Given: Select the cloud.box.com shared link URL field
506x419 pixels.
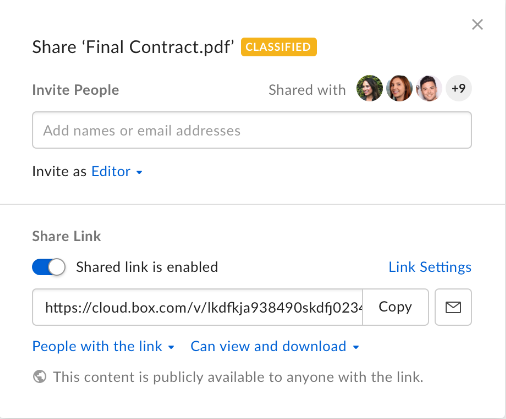Looking at the screenshot, I should [x=197, y=307].
